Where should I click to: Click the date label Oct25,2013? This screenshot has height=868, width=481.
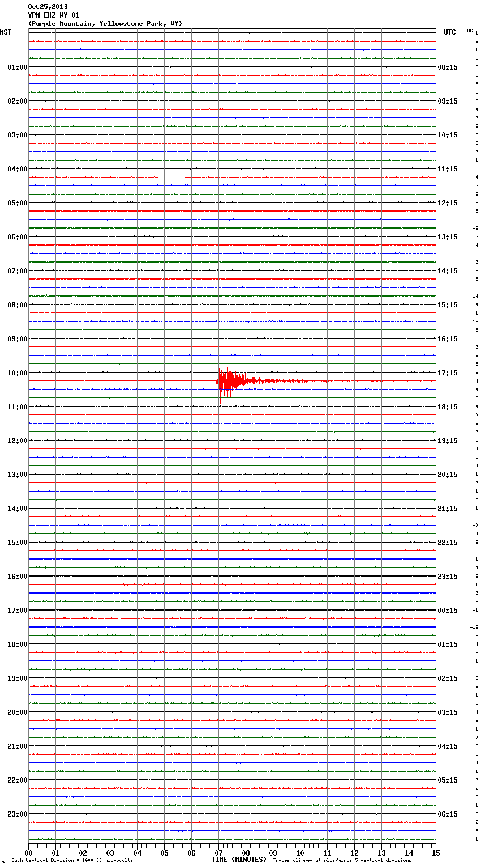click(48, 7)
